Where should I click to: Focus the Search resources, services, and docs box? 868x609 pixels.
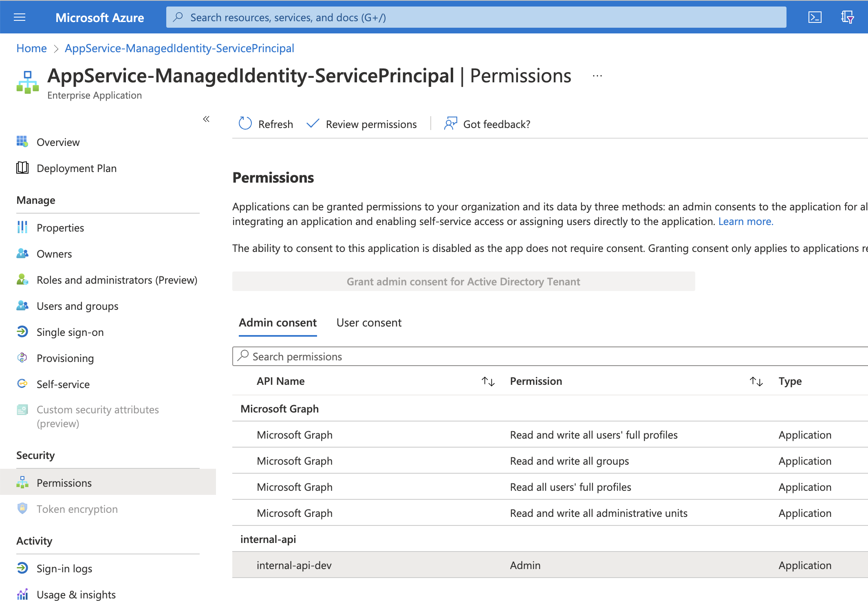click(476, 17)
